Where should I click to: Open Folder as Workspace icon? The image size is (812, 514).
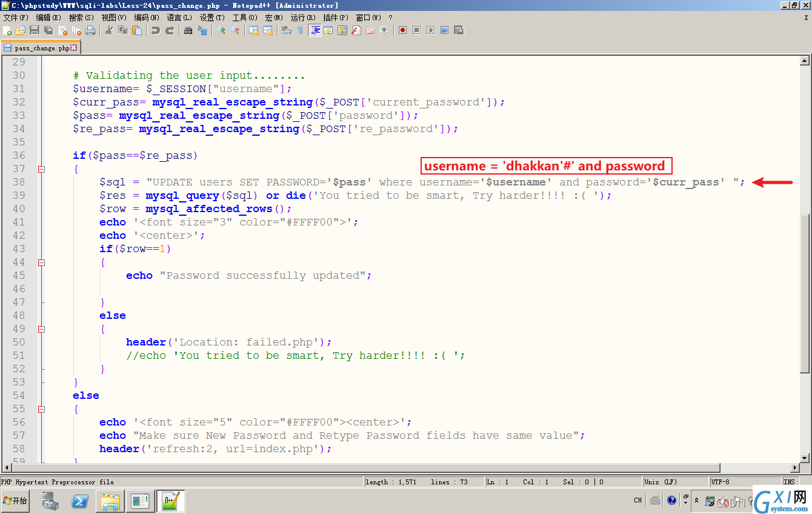click(370, 30)
